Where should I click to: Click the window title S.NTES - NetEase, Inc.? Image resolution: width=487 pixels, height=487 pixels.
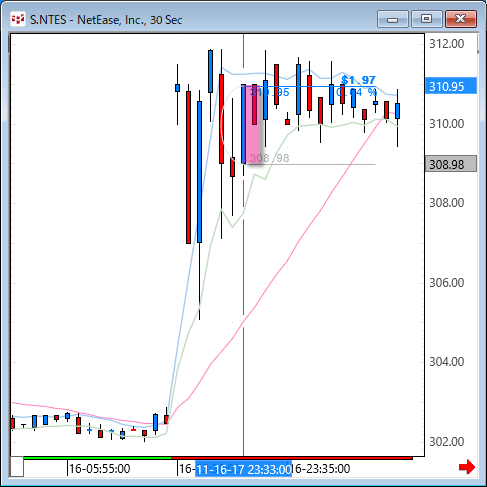click(x=106, y=20)
